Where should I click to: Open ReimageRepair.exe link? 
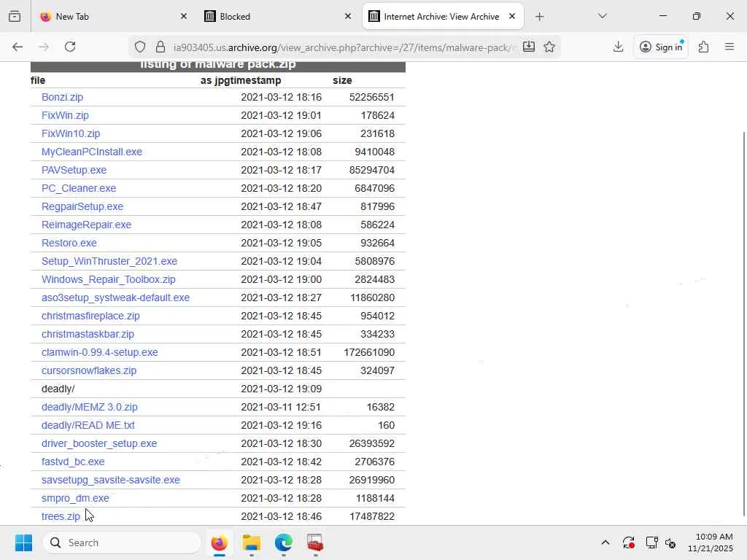coord(86,225)
